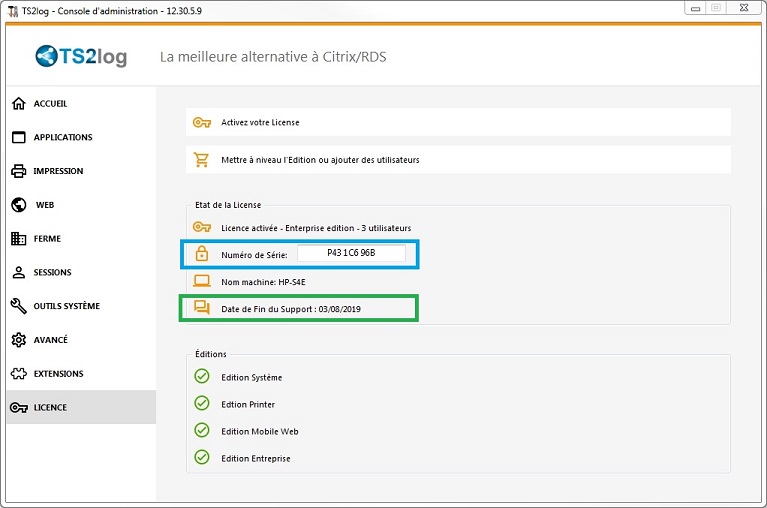Click the AVANCÉ gear icon
This screenshot has width=767, height=508.
point(19,340)
